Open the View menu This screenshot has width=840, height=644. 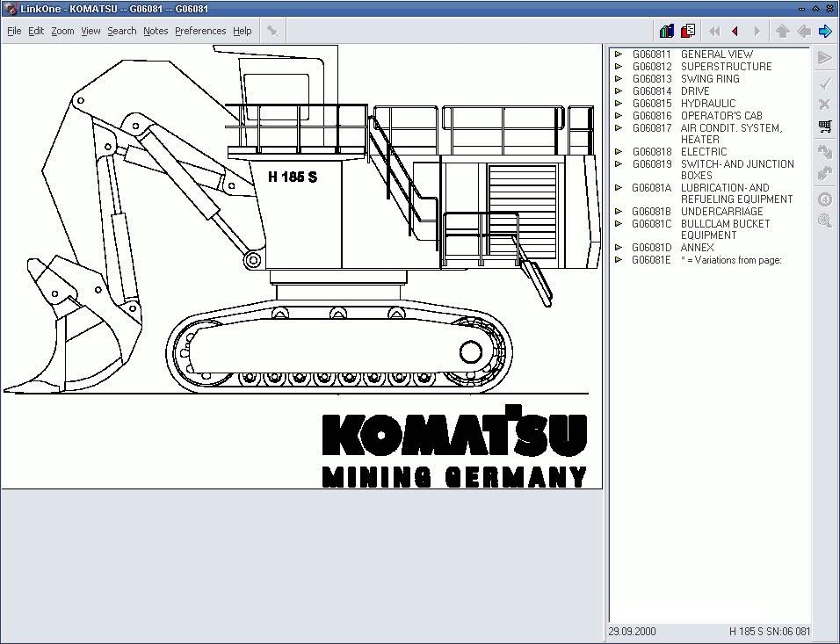coord(91,31)
